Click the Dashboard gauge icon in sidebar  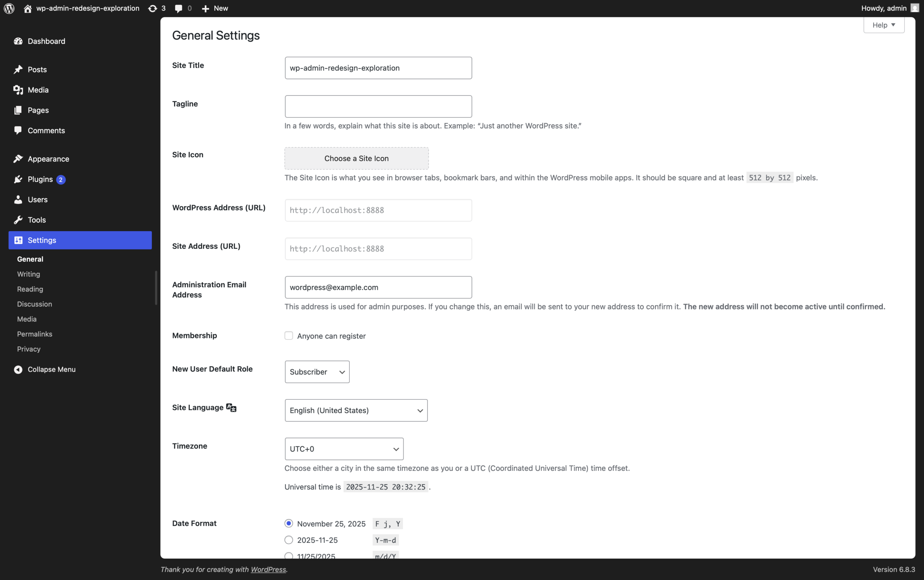[18, 41]
